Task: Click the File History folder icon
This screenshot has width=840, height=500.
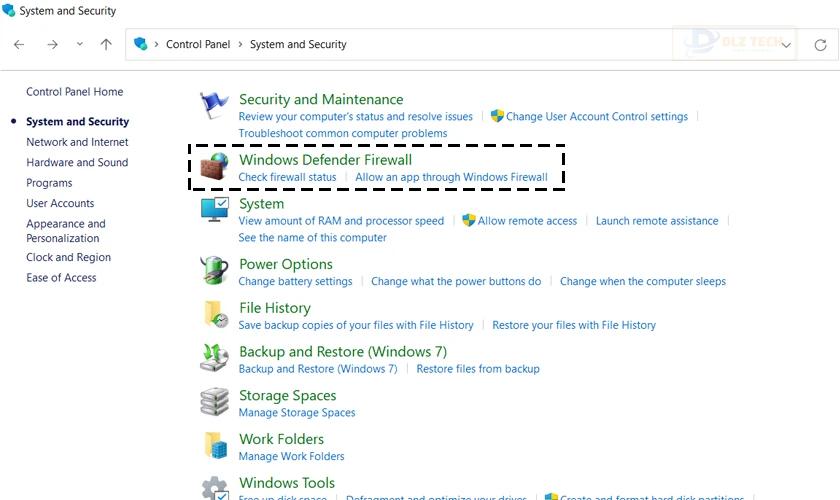Action: (216, 314)
